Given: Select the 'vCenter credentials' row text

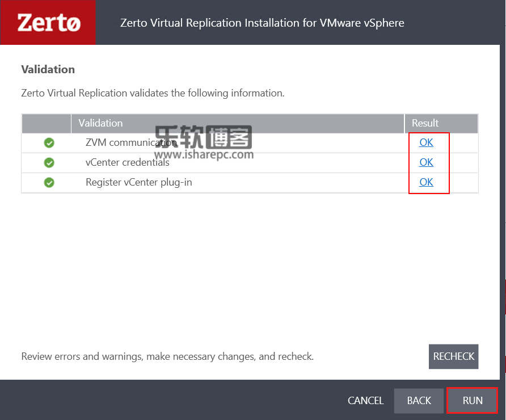Looking at the screenshot, I should pyautogui.click(x=127, y=162).
